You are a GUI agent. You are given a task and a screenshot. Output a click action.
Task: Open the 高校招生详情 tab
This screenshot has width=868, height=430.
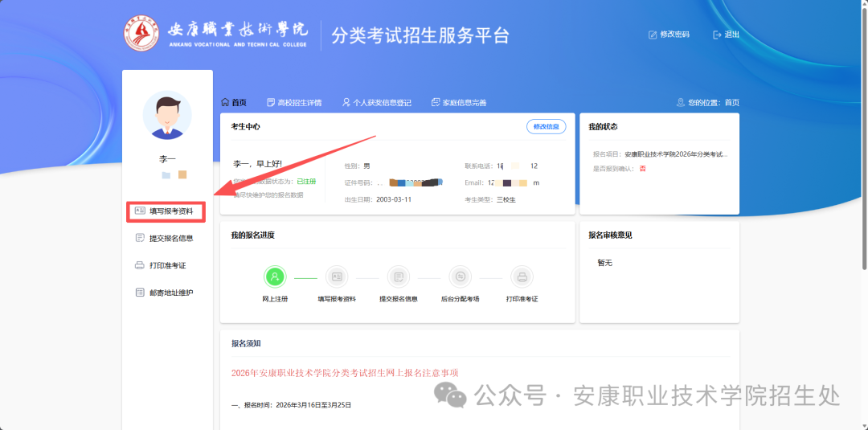point(294,103)
